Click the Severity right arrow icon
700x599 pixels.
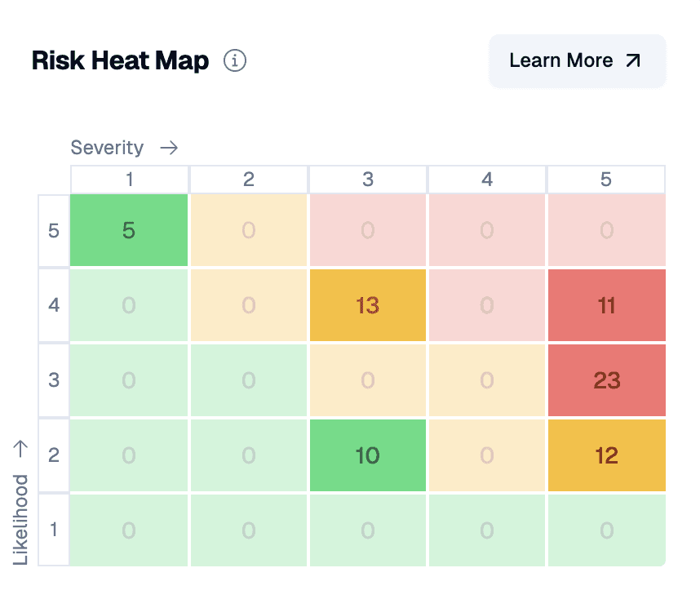point(169,148)
